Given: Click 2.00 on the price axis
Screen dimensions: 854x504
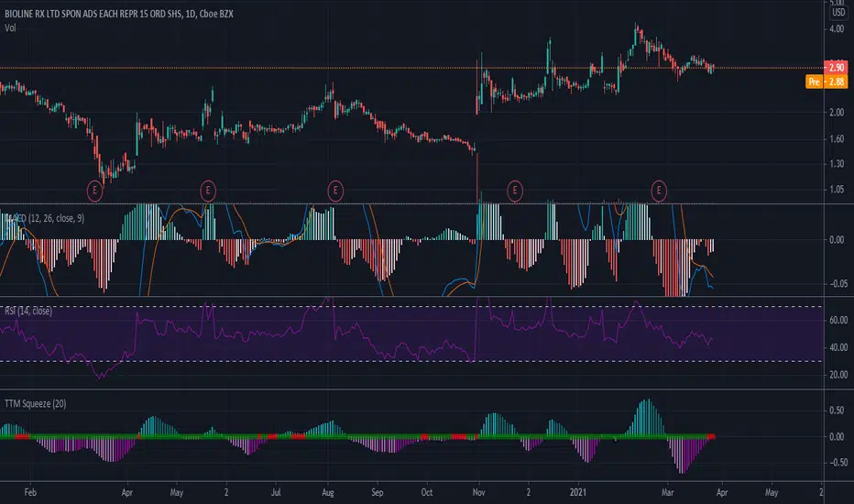Looking at the screenshot, I should tap(837, 112).
